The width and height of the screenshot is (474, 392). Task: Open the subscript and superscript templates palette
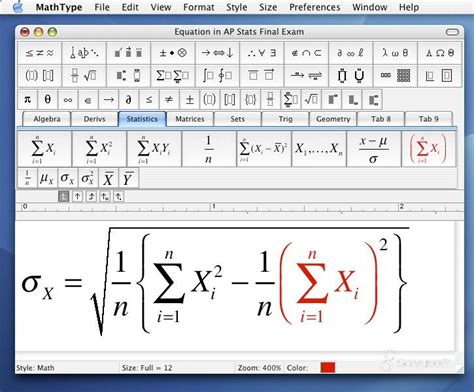coord(128,76)
